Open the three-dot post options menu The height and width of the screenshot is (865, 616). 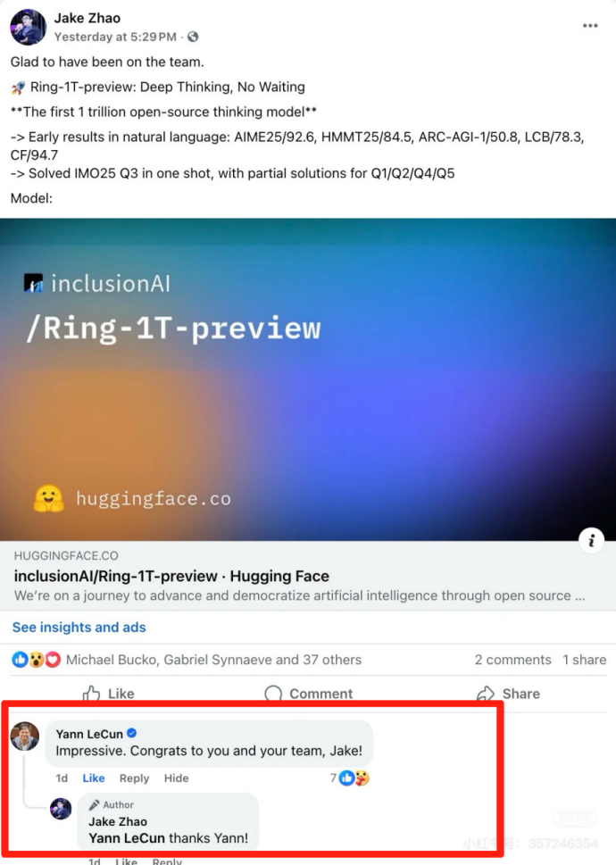[590, 25]
